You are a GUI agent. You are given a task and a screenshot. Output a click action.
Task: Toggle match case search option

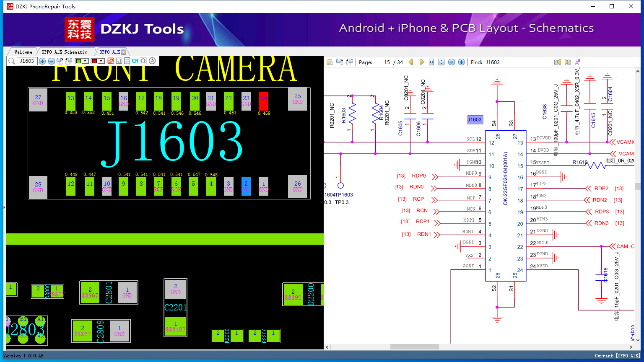point(578,62)
